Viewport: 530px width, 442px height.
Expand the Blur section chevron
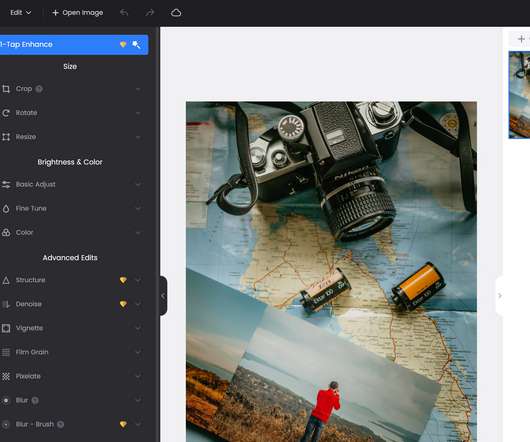click(x=138, y=400)
